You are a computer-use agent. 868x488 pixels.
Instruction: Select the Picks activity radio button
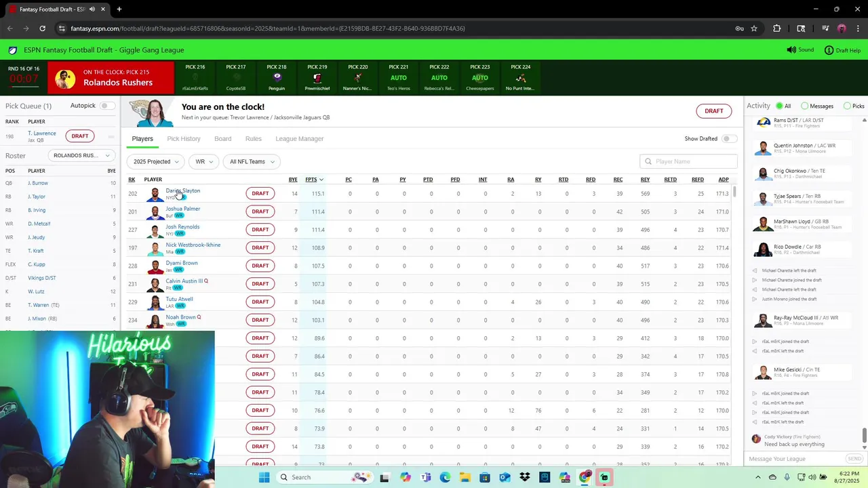[847, 106]
